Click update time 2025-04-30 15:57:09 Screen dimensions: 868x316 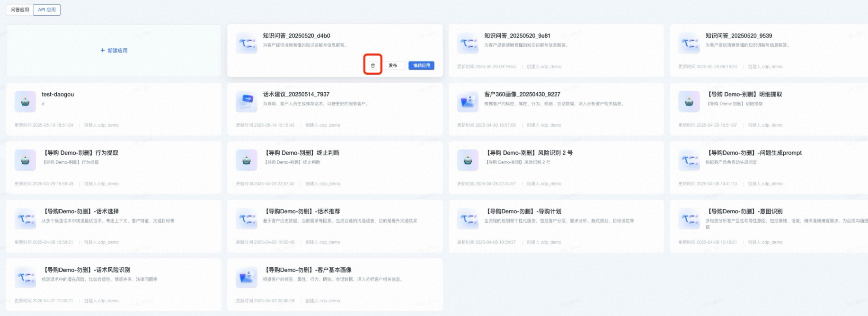(487, 125)
